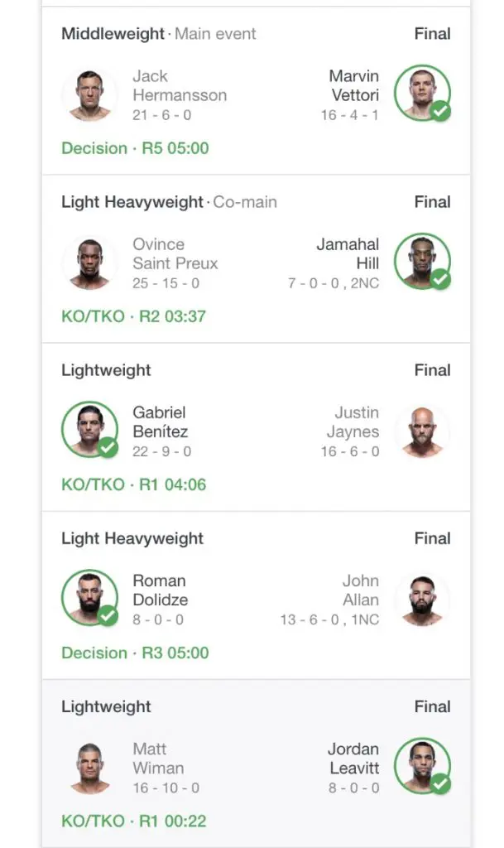Tap Jamahal Hill's winner photo
504x848 pixels.
422,263
